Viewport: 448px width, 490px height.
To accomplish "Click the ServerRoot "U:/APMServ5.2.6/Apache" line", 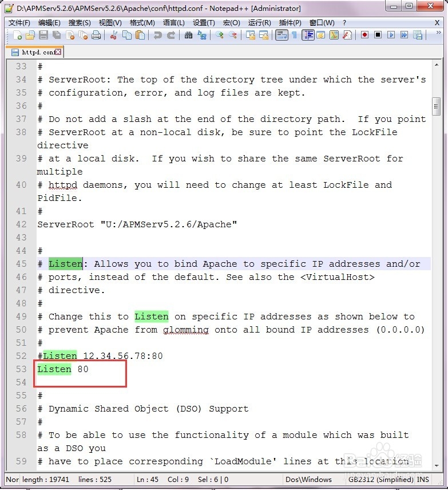I will click(137, 224).
